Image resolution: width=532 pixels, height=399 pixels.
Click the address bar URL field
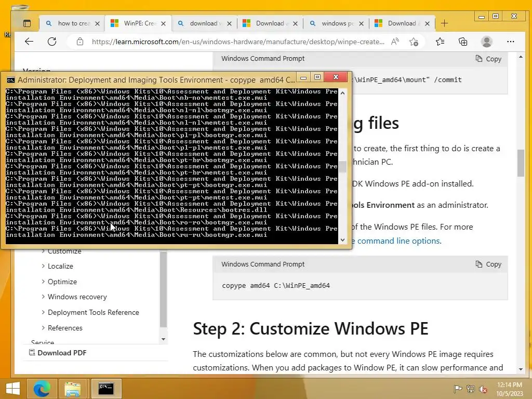pos(238,42)
